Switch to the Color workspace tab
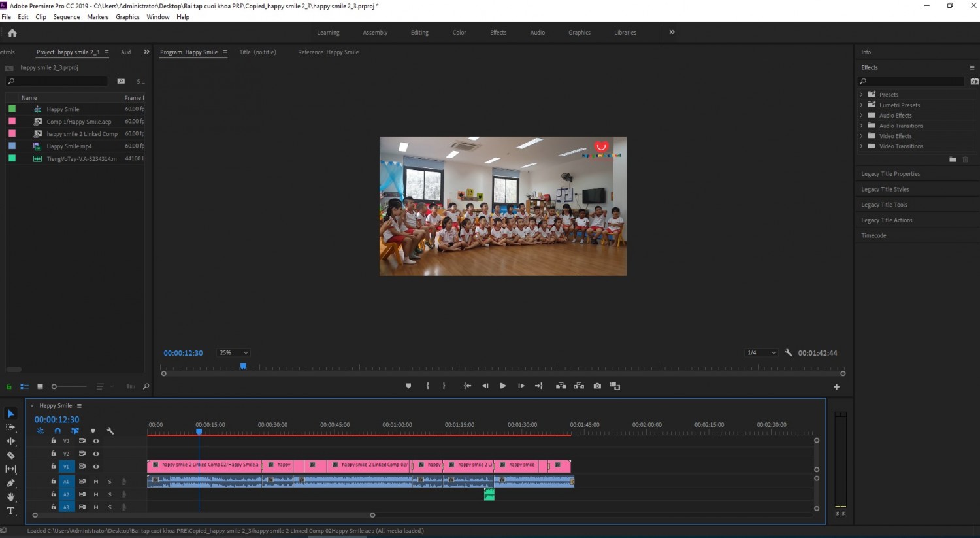This screenshot has height=538, width=980. pos(459,33)
